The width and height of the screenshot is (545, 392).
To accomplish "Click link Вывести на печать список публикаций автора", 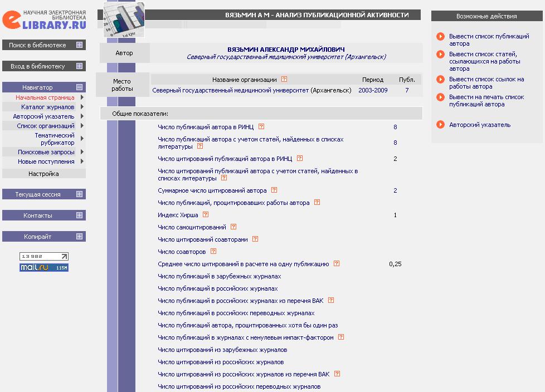I will [x=486, y=101].
